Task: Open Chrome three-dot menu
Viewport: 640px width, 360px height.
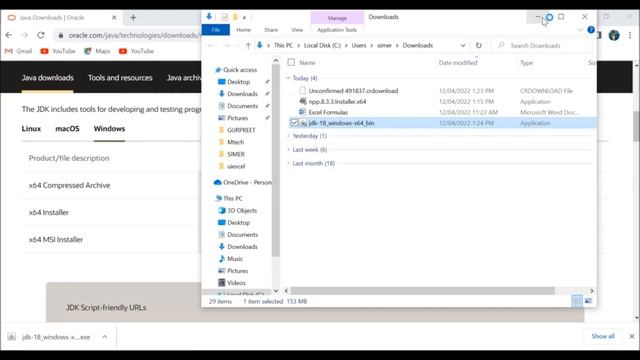Action: point(630,36)
